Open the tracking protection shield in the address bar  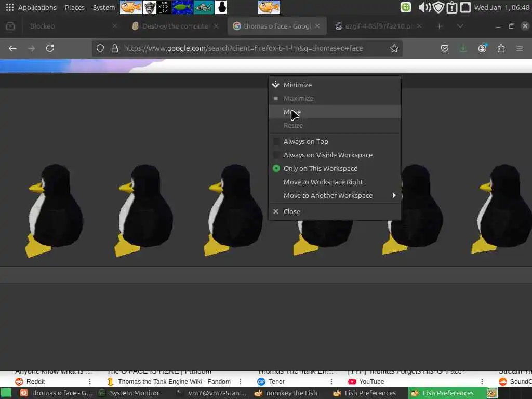[x=100, y=48]
